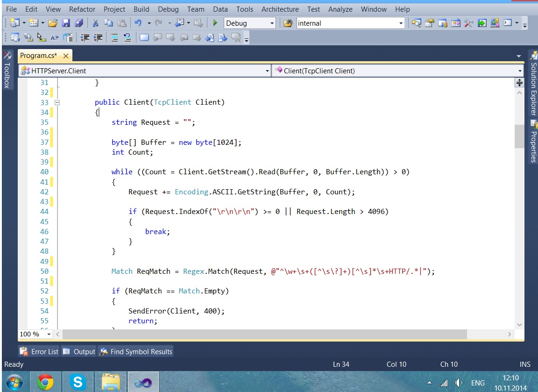Viewport: 538px width, 392px height.
Task: Click the editor's vertical scrollbar thumb
Action: (x=519, y=136)
